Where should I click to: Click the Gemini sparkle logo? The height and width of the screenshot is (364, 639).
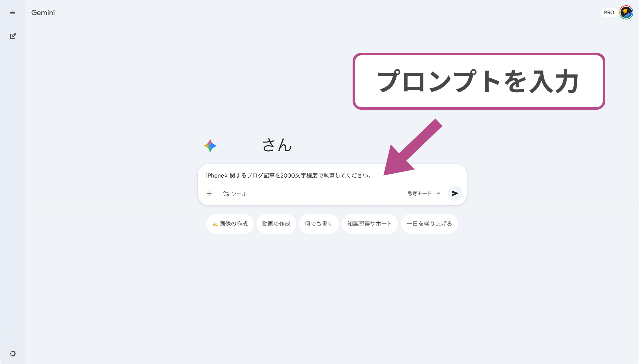210,146
